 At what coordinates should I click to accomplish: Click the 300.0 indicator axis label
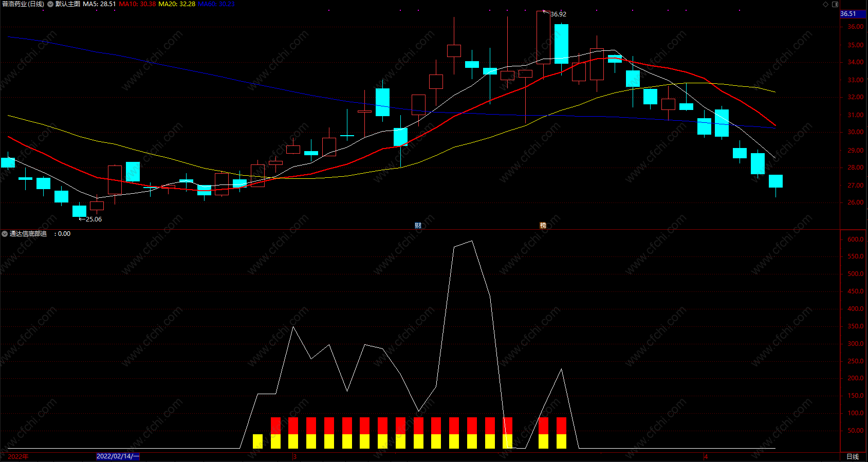855,344
